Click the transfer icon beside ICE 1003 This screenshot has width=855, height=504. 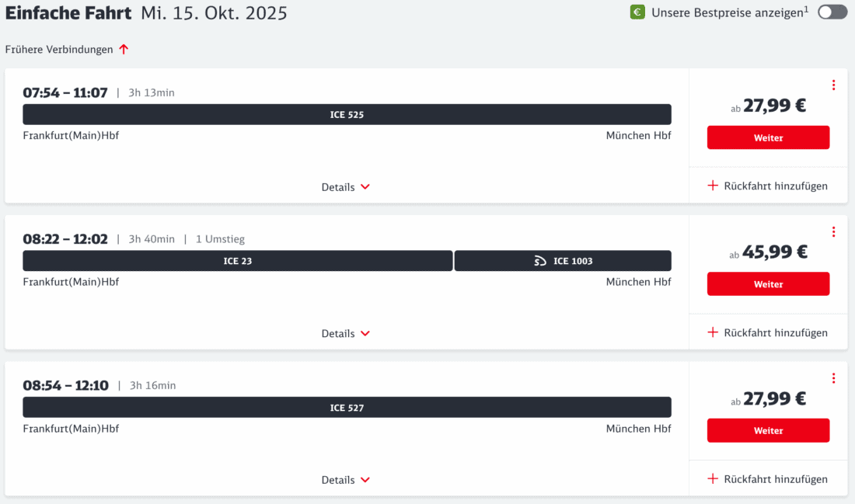(540, 262)
